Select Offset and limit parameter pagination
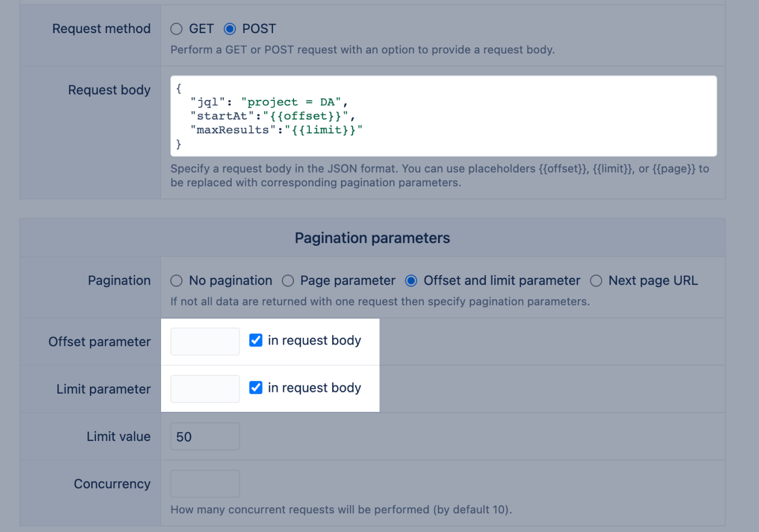The height and width of the screenshot is (532, 759). (411, 281)
